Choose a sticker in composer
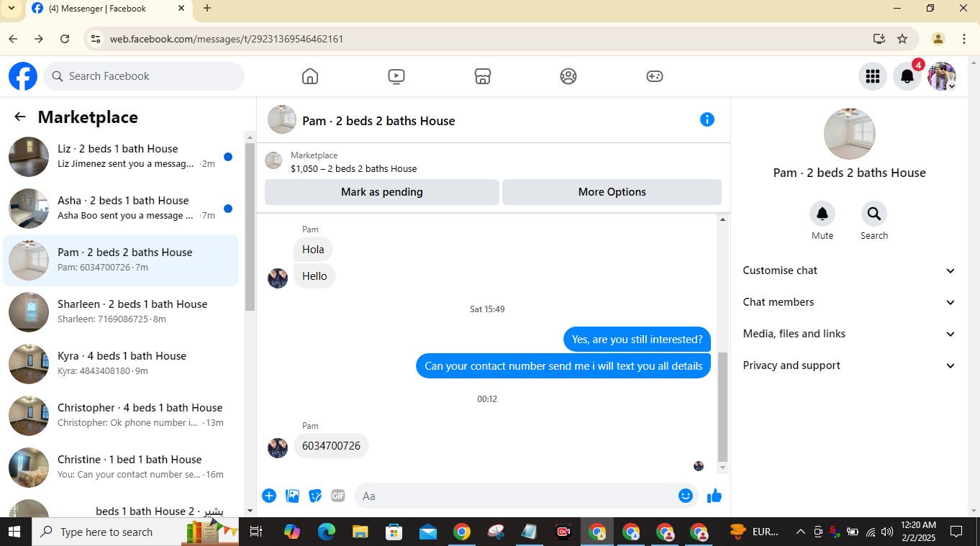 [x=315, y=496]
